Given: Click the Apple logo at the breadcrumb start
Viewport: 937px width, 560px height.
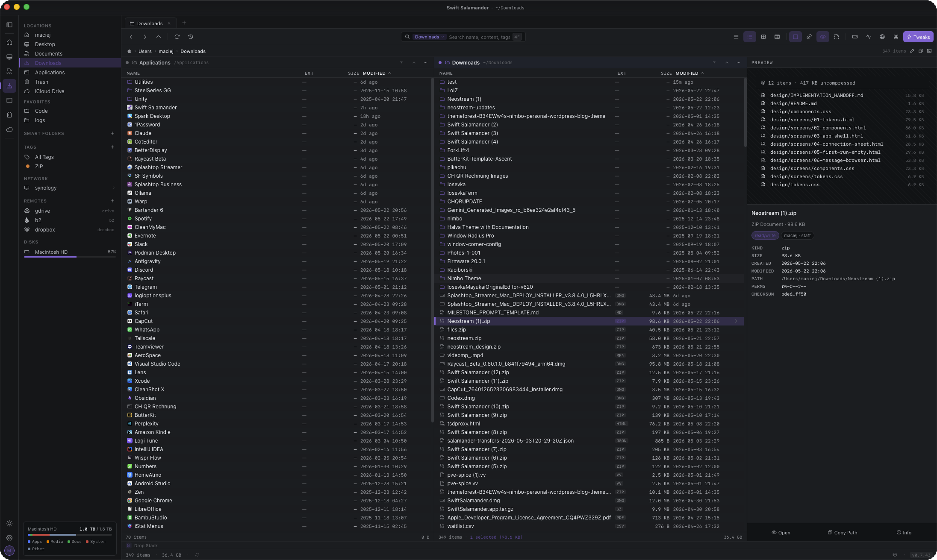Looking at the screenshot, I should (129, 51).
